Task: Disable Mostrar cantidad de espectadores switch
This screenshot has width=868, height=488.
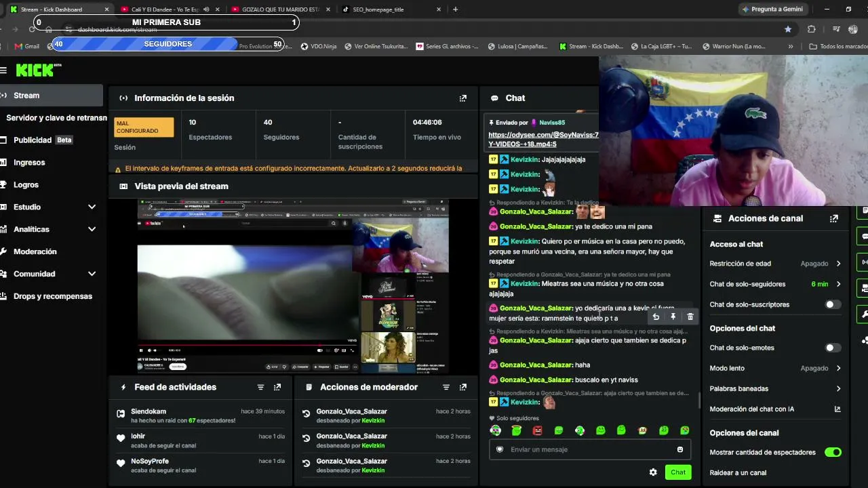Action: pyautogui.click(x=833, y=452)
